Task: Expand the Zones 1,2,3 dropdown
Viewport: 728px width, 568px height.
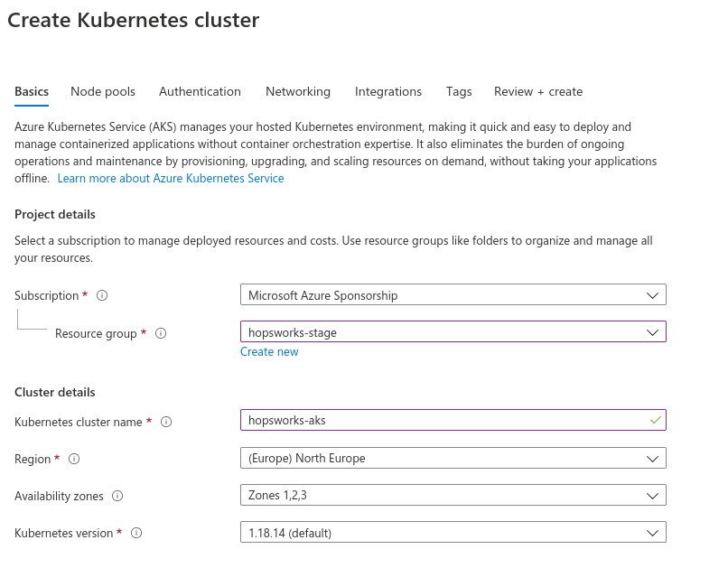Action: tap(453, 495)
